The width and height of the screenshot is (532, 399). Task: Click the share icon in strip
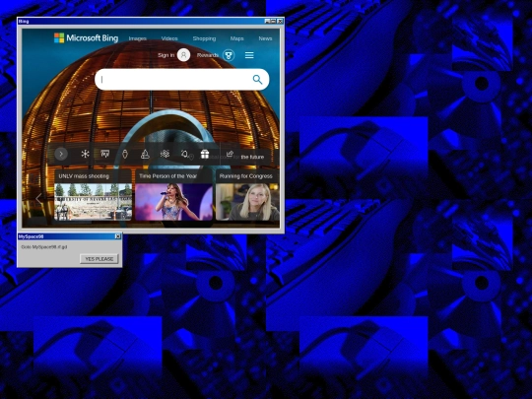[230, 155]
